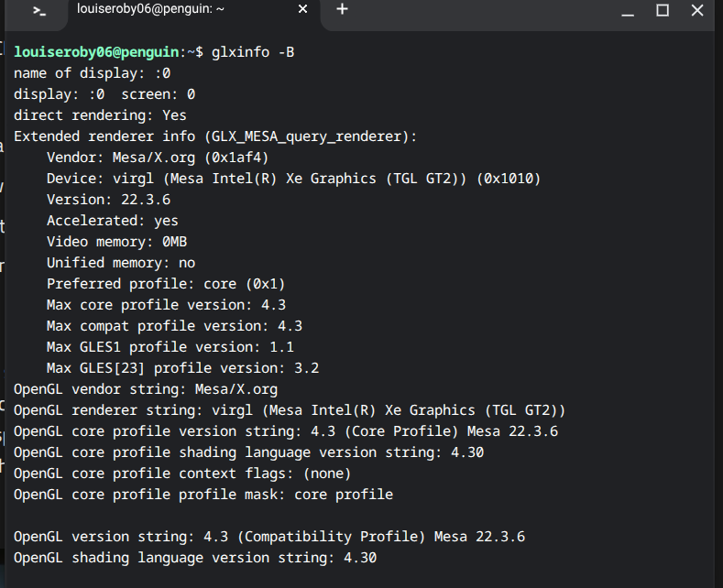Click the Max GLES1 profile version line
The width and height of the screenshot is (723, 588).
click(x=170, y=346)
